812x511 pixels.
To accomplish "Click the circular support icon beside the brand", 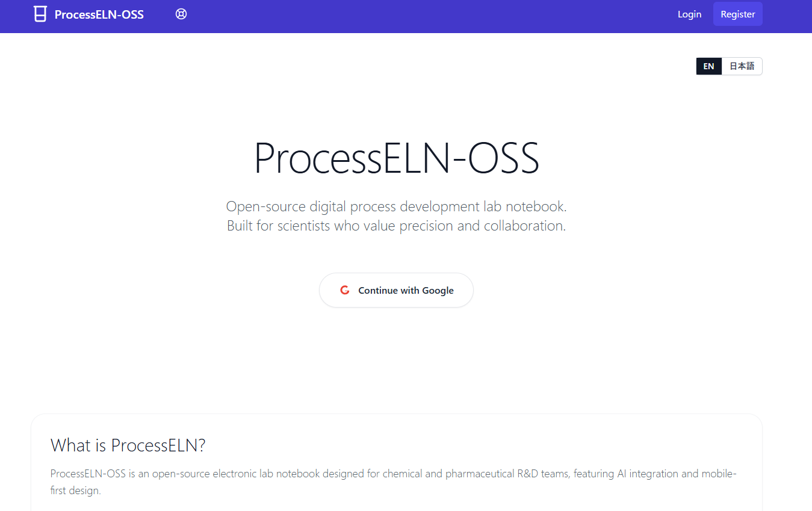I will click(x=181, y=13).
